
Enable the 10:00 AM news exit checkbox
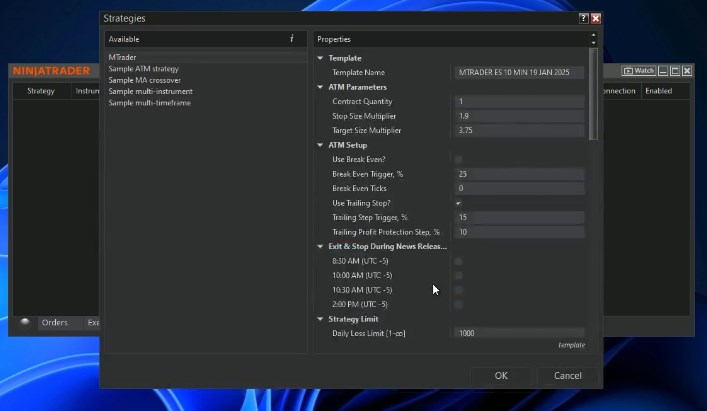tap(459, 275)
